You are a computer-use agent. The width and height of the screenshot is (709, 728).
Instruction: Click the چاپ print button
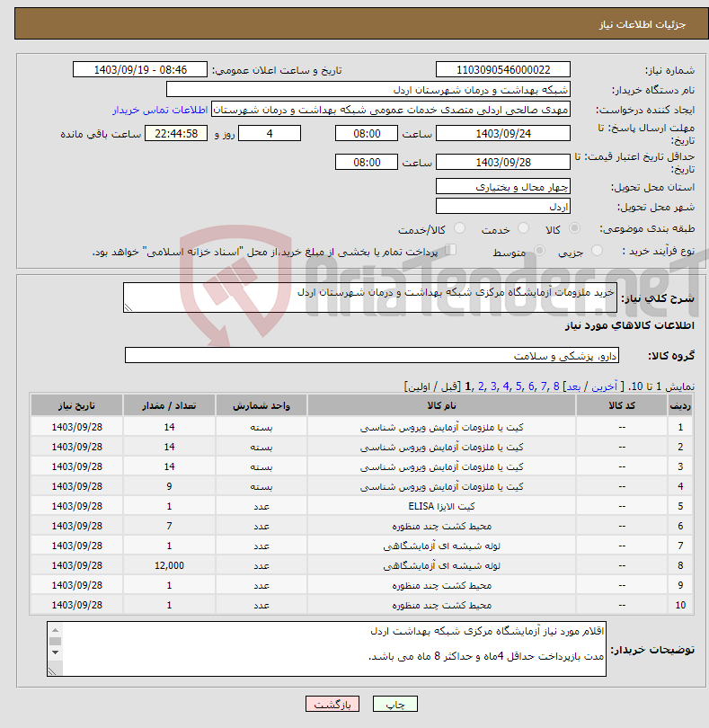(x=395, y=704)
